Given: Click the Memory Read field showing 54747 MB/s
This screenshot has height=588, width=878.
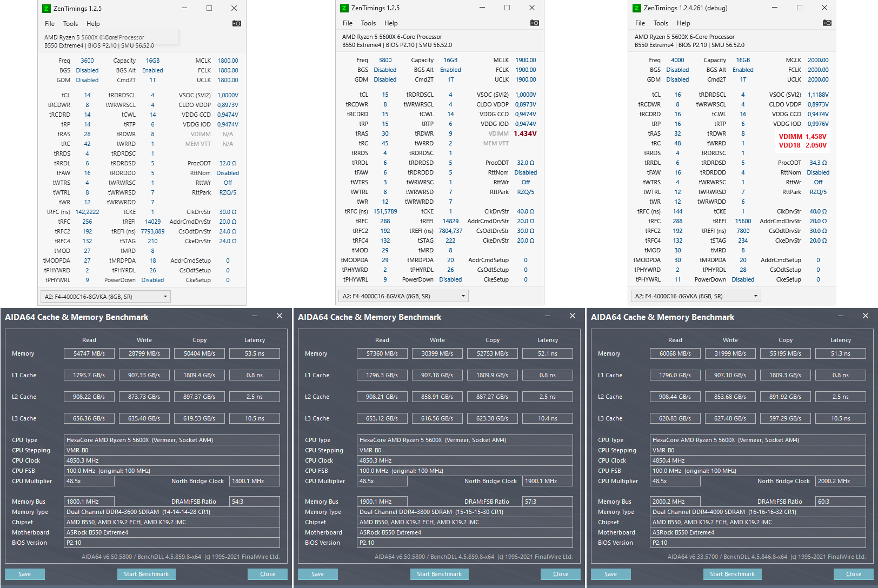Looking at the screenshot, I should tap(89, 353).
